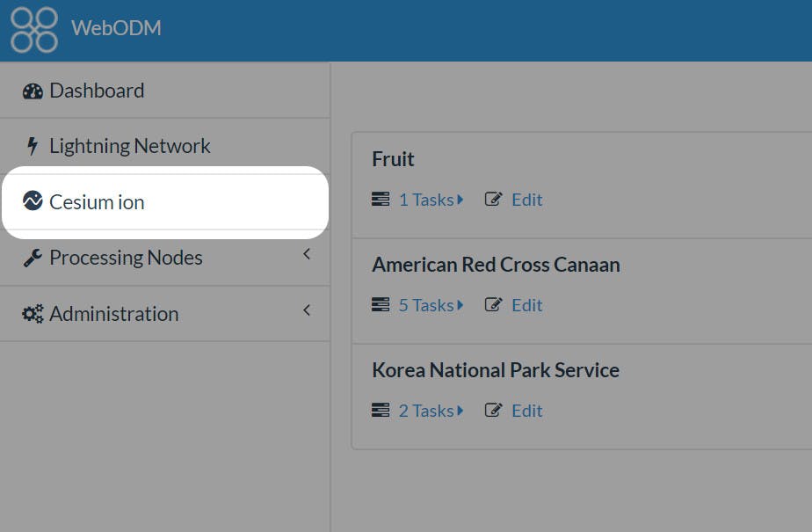Open the Dashboard page
812x532 pixels.
click(97, 91)
